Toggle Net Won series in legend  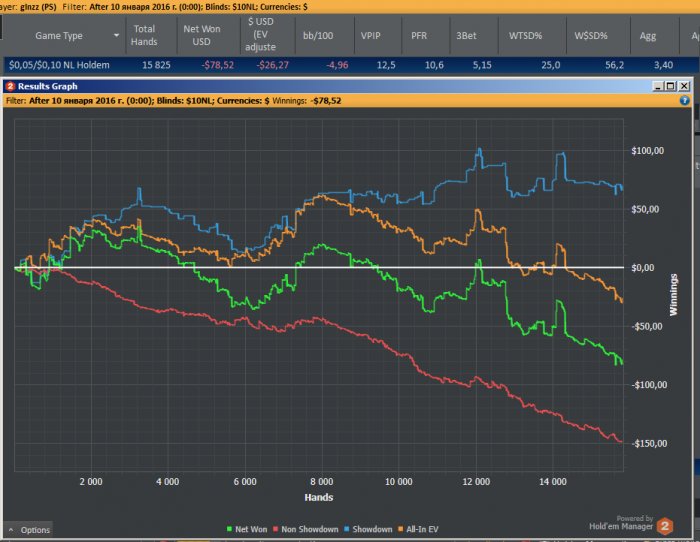pos(247,529)
